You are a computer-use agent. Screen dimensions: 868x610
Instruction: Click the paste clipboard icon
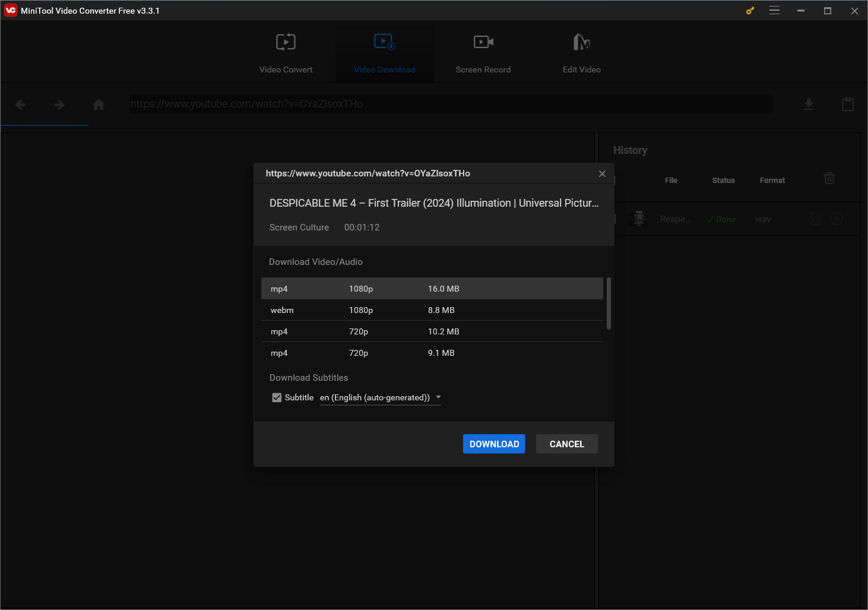click(848, 105)
